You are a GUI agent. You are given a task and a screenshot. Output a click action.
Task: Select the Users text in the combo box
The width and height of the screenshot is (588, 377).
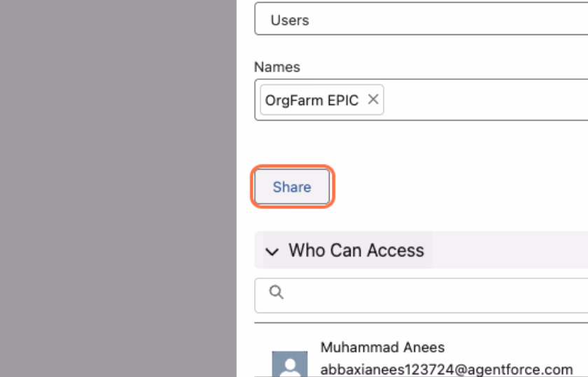pos(290,20)
